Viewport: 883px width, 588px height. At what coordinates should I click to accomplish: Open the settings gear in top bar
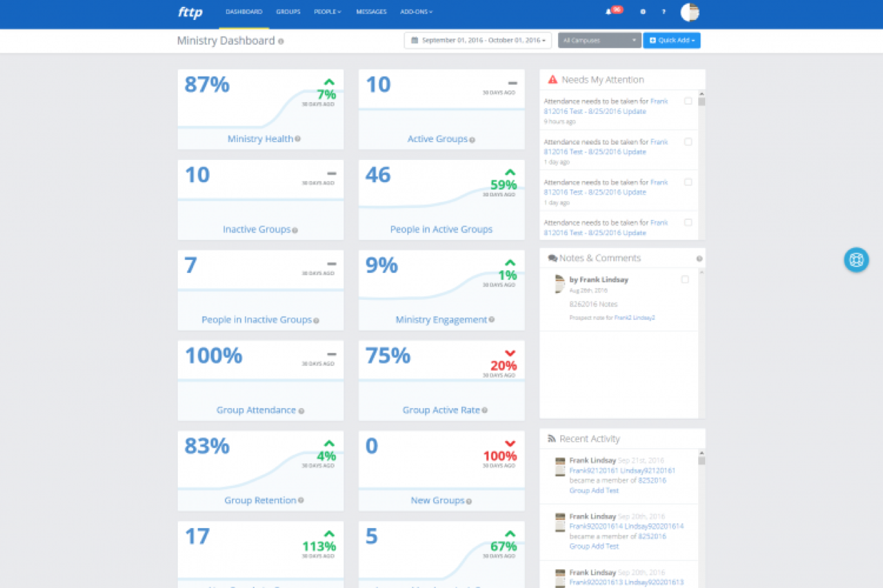[643, 12]
